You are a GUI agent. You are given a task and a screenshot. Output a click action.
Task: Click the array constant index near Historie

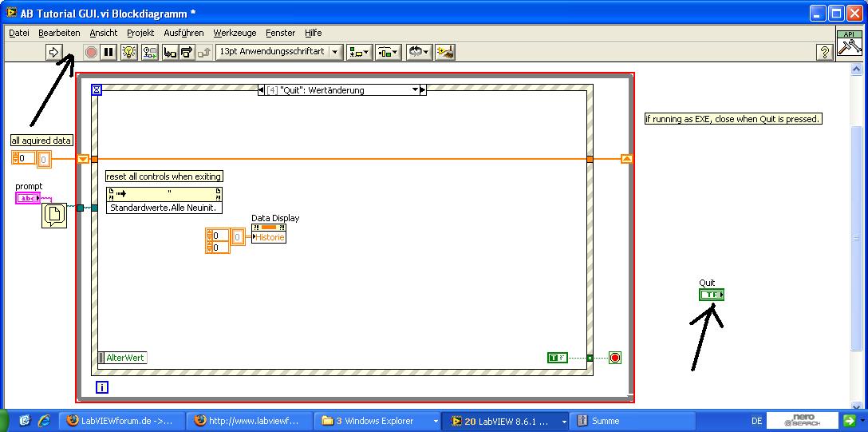pos(217,241)
